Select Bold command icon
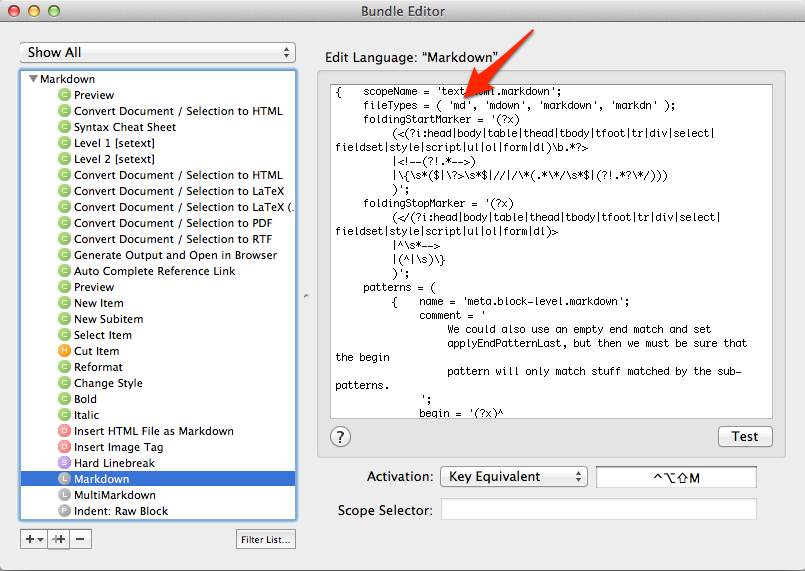The height and width of the screenshot is (571, 805). 64,398
